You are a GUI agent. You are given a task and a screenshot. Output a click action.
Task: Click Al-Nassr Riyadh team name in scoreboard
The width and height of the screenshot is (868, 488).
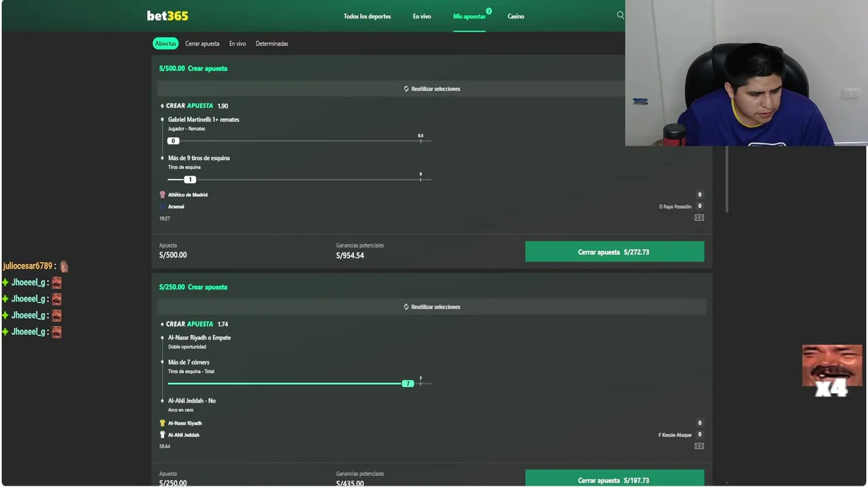(x=184, y=423)
